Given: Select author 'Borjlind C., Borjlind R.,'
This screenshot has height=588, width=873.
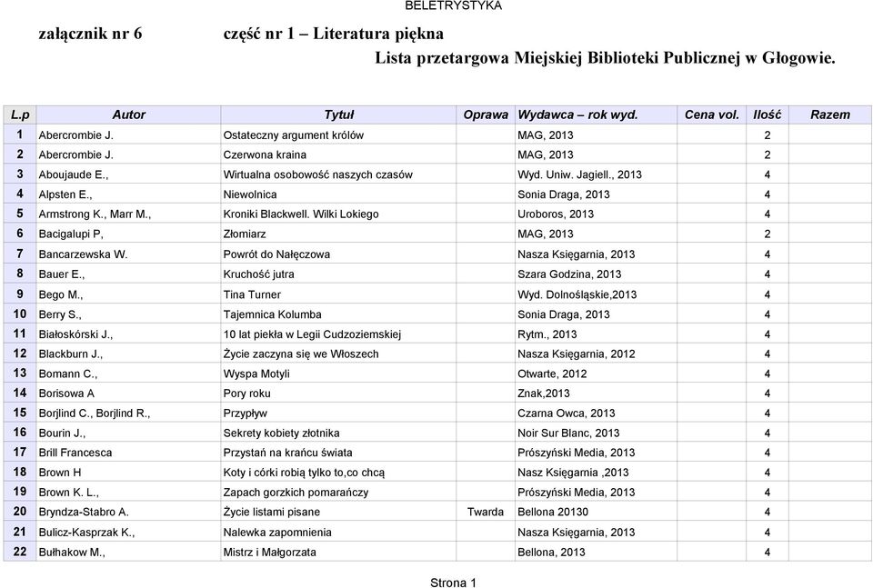Looking at the screenshot, I should [x=94, y=414].
